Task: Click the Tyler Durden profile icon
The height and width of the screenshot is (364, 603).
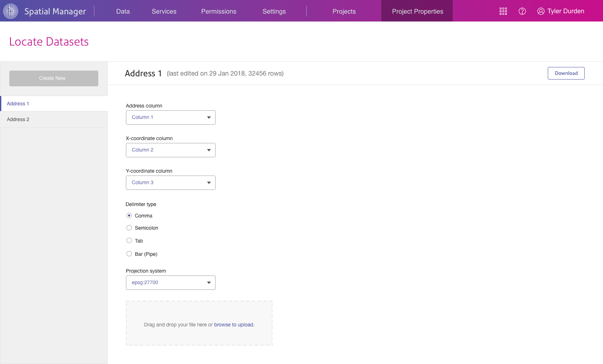Action: pos(541,11)
